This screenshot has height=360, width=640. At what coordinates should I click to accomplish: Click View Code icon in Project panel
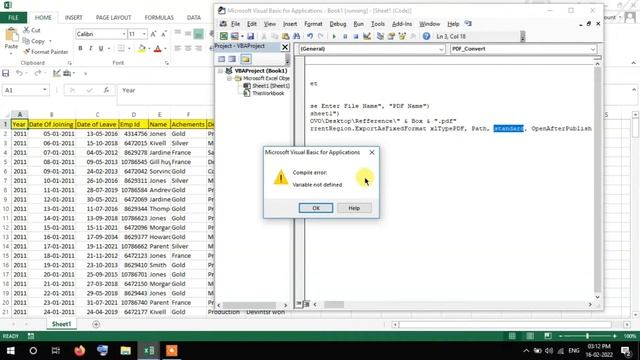tap(221, 59)
